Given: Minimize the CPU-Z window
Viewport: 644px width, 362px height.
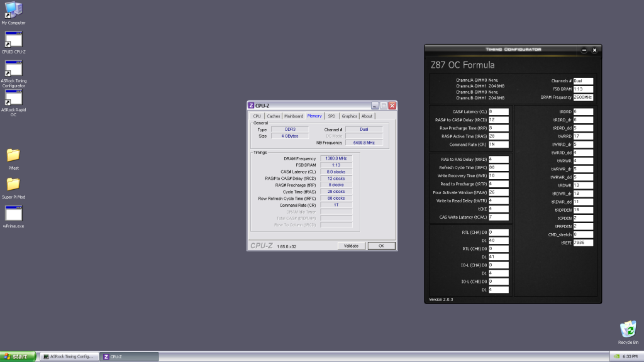Looking at the screenshot, I should pyautogui.click(x=375, y=106).
